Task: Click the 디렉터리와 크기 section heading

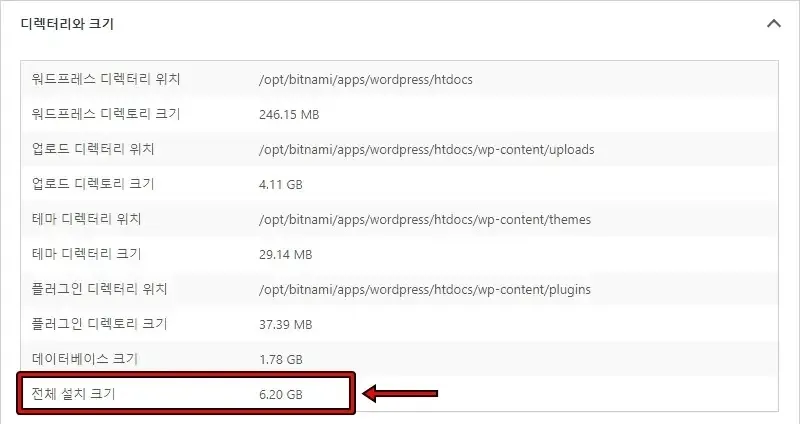Action: tap(67, 24)
